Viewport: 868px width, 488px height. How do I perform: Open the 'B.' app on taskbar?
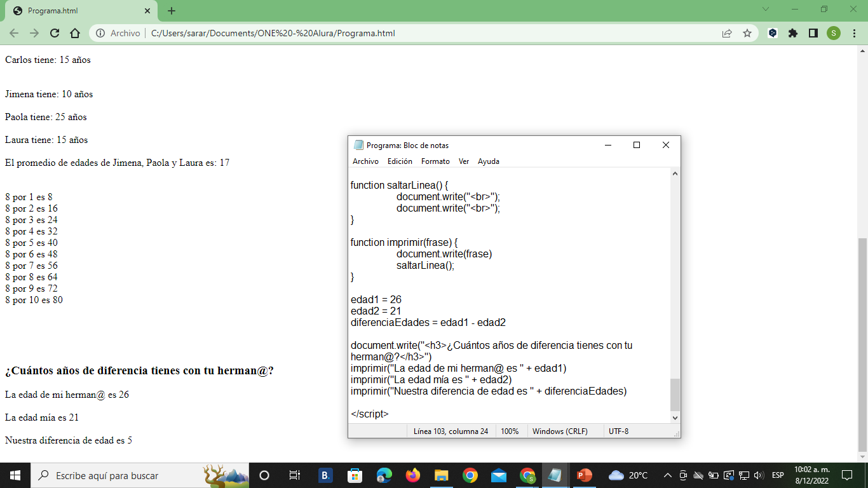click(325, 475)
